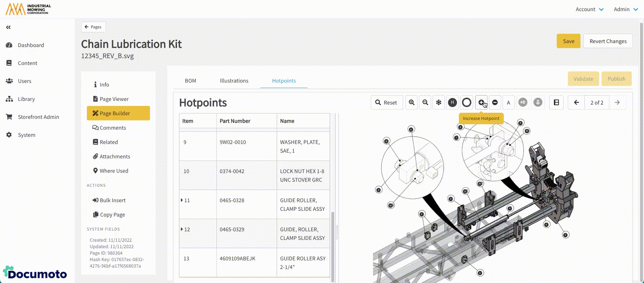
Task: Toggle the filled H hotpoint style button
Action: point(452,103)
